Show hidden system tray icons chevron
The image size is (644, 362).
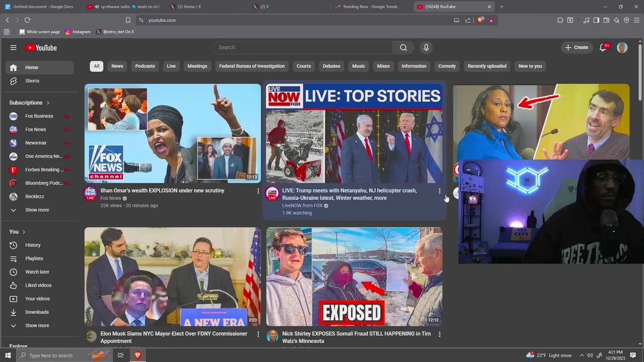click(x=582, y=355)
